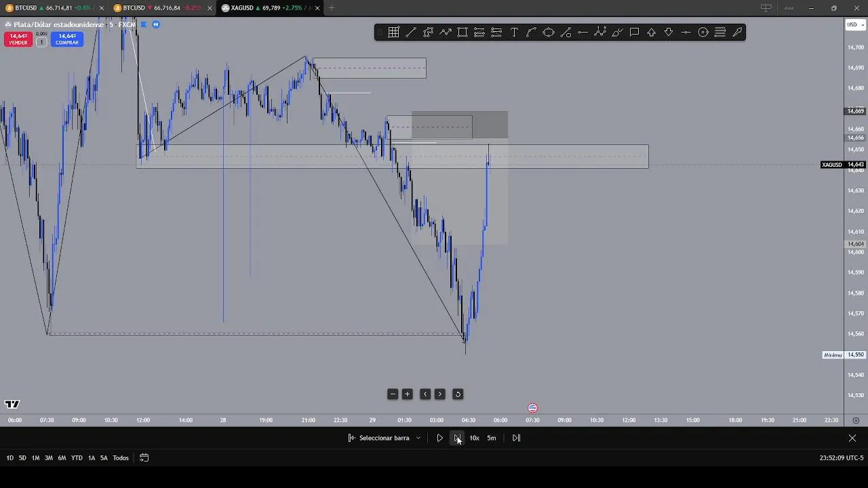Screen dimensions: 868x488
Task: Start replay playback
Action: click(439, 438)
